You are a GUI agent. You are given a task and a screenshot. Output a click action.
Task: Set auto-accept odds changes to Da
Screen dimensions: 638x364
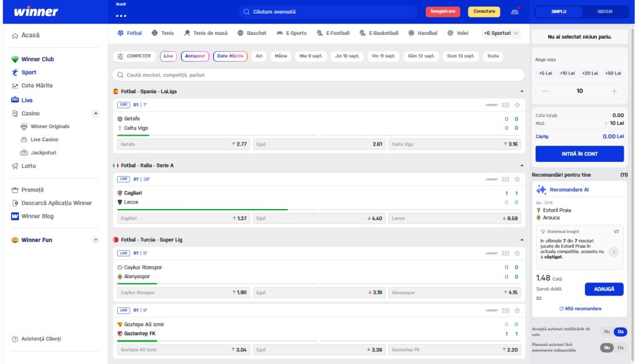[x=621, y=332]
